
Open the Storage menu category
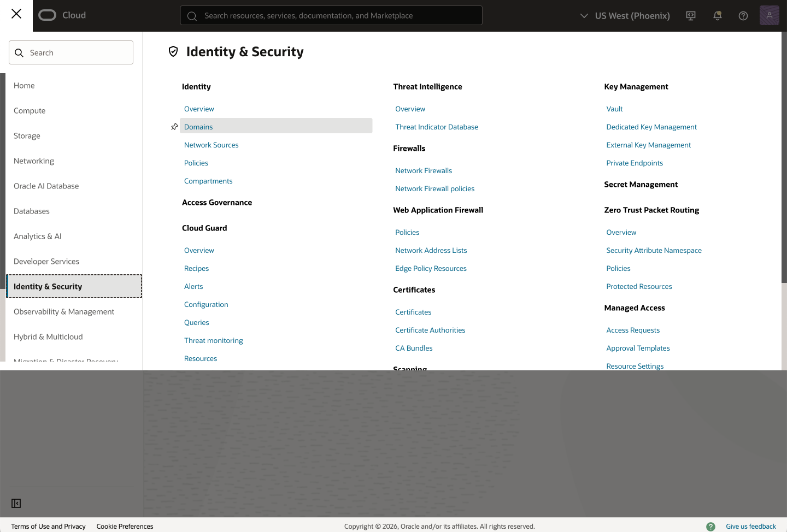27,136
